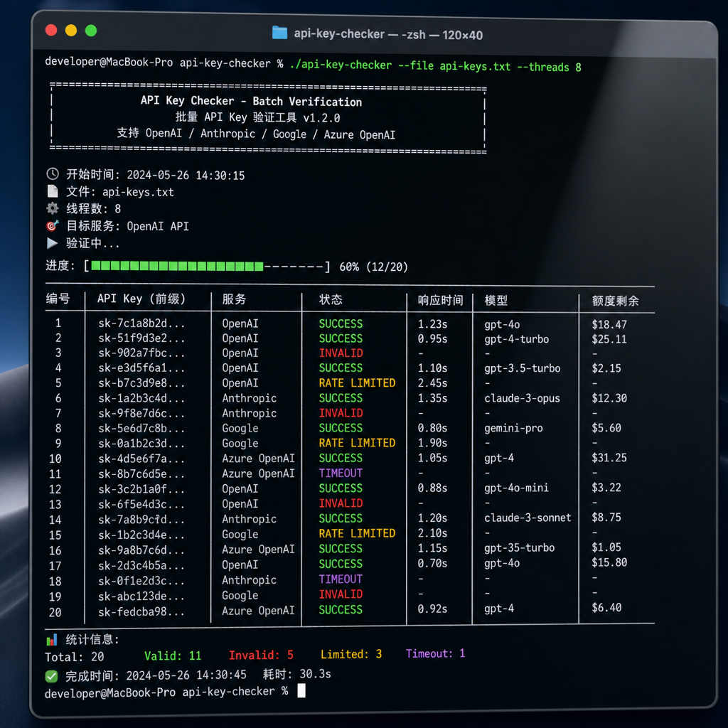This screenshot has height=728, width=728.
Task: Click the API Key (前缀) column header
Action: point(141,299)
